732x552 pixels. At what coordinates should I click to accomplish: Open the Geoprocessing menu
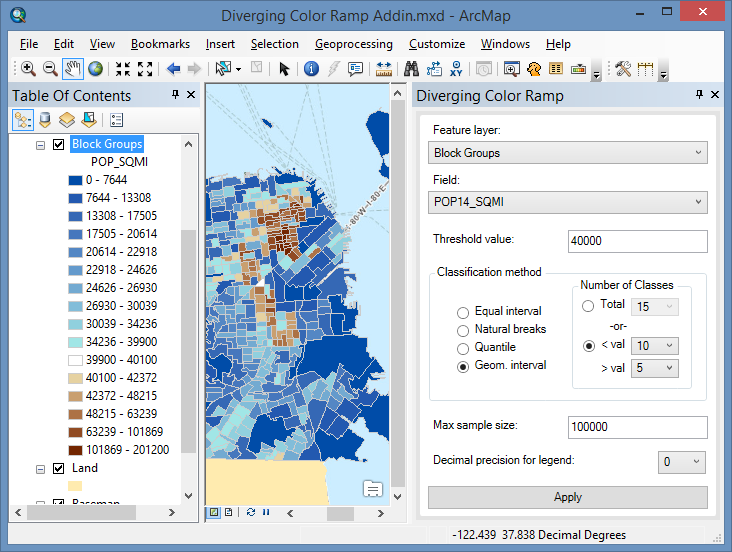click(x=353, y=44)
